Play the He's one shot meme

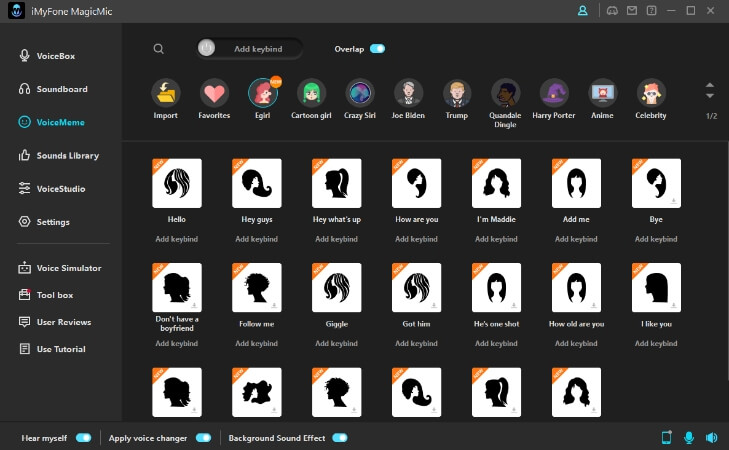[x=497, y=288]
